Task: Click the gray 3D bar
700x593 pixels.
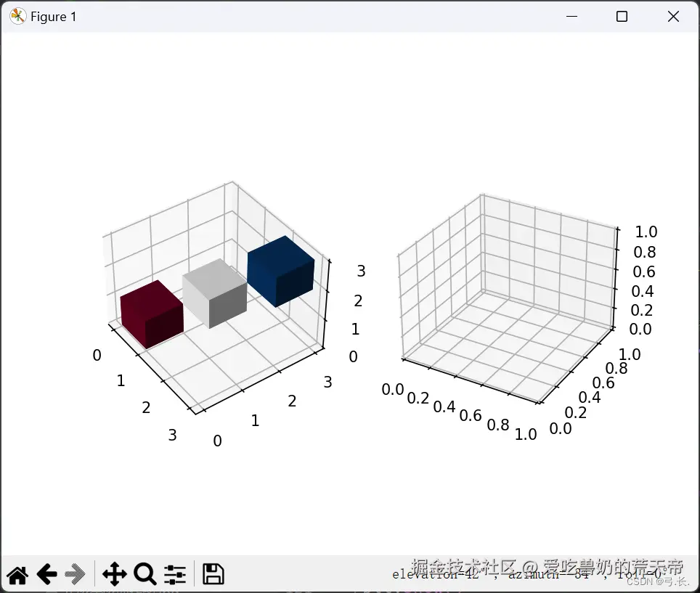Action: click(x=216, y=294)
